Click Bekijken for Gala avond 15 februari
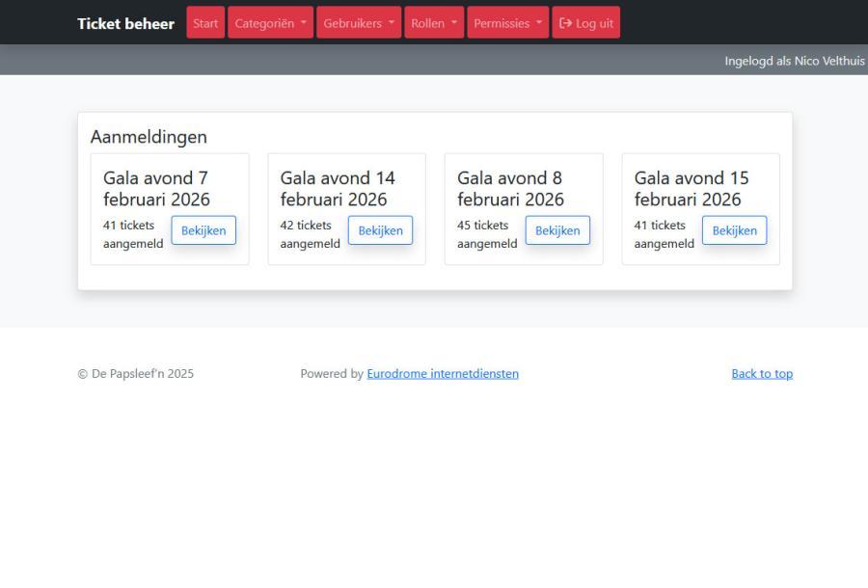Viewport: 868px width, 588px height. click(x=734, y=230)
